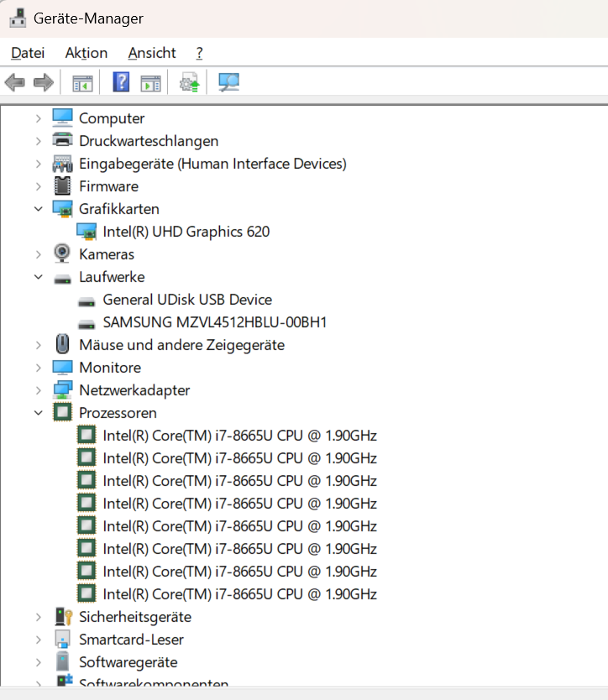Screen dimensions: 608x700
Task: Click the Kameras webcam icon
Action: click(x=62, y=253)
